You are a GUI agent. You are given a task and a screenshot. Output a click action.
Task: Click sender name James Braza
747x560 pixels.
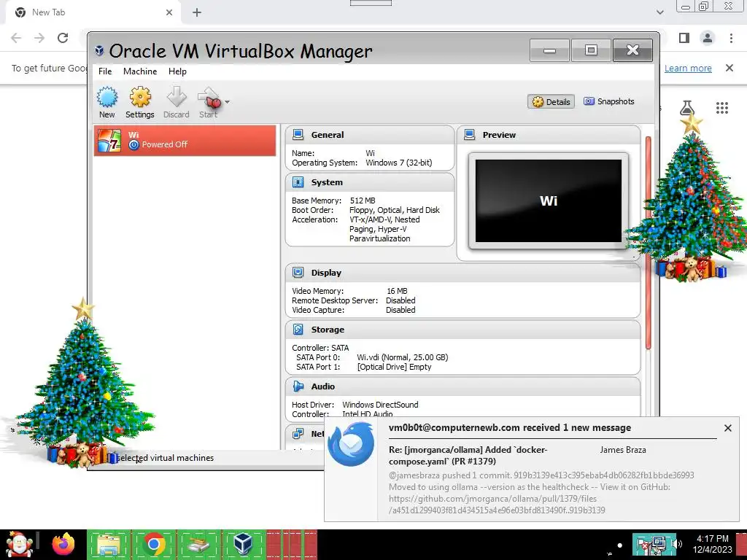pos(623,449)
